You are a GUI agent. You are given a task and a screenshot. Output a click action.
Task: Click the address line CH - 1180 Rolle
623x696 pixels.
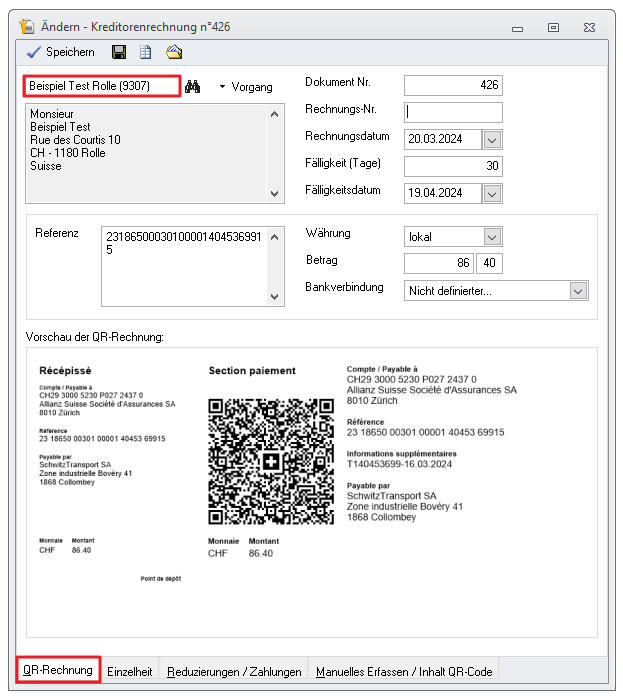point(68,153)
